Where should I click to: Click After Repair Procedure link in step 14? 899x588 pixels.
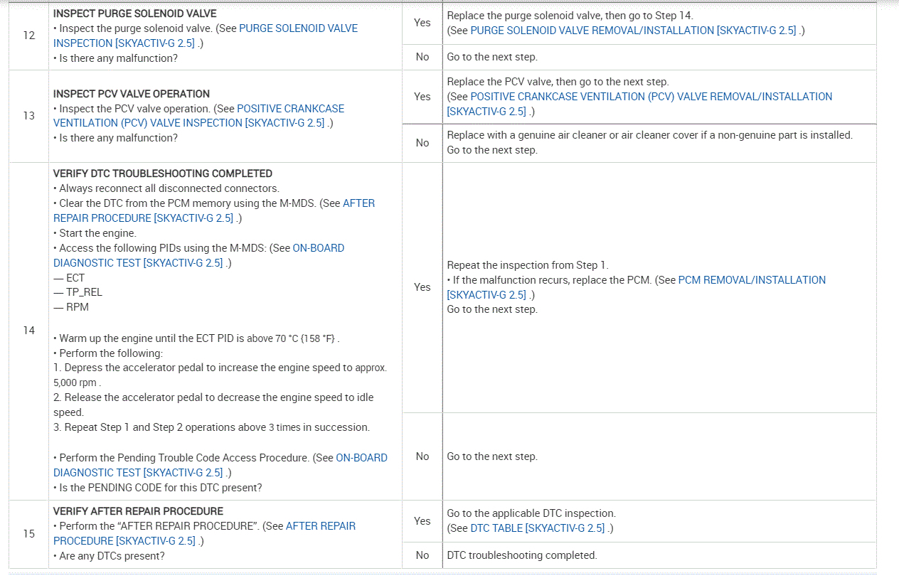pyautogui.click(x=358, y=203)
